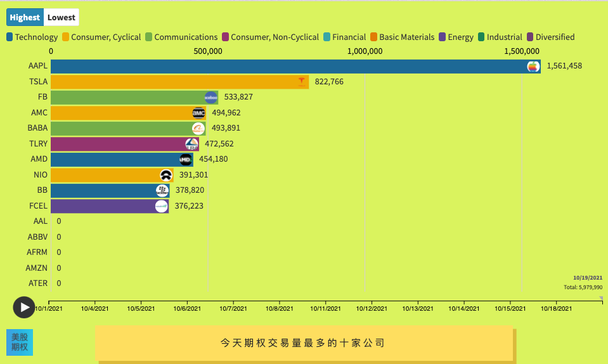Click the AAPL ticker label
The width and height of the screenshot is (608, 364).
pyautogui.click(x=37, y=66)
